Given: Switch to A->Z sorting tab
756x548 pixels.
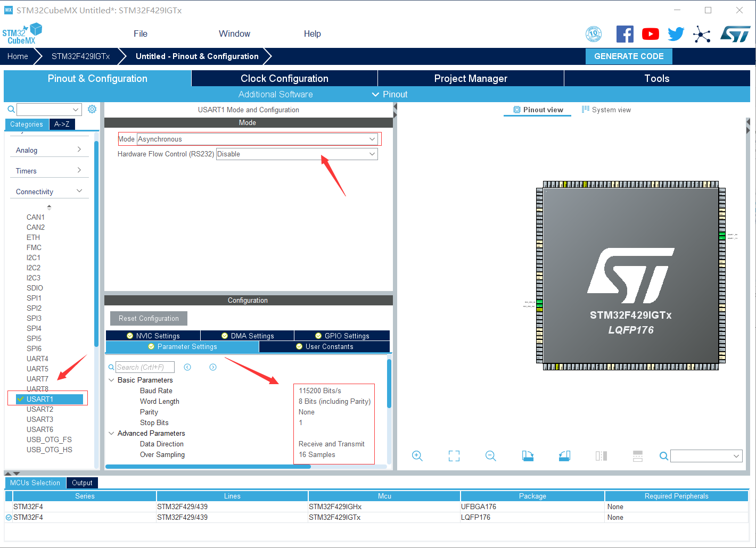Looking at the screenshot, I should [x=62, y=124].
